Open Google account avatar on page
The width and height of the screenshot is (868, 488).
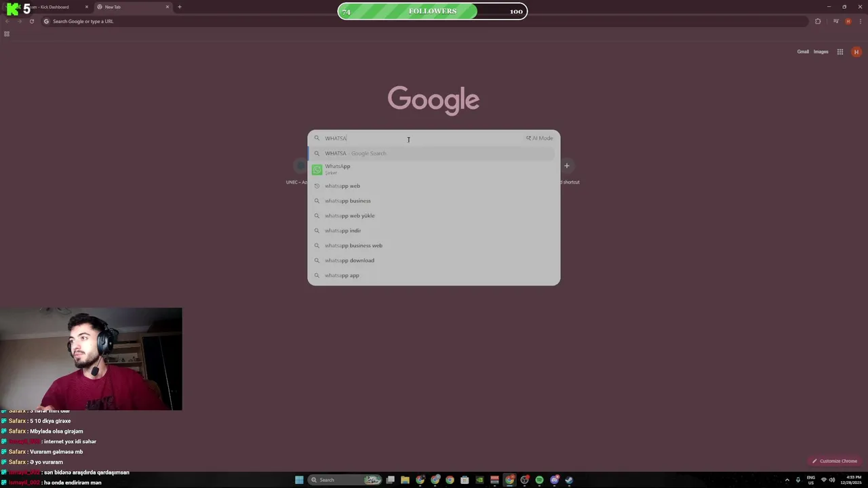(856, 52)
